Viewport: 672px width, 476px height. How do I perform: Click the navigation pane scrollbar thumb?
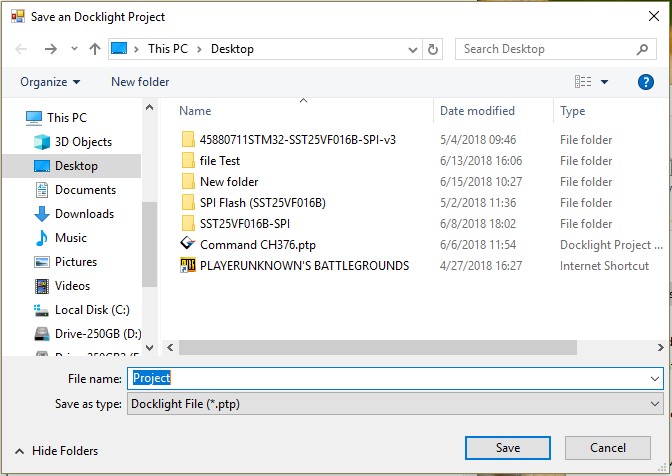coord(150,244)
